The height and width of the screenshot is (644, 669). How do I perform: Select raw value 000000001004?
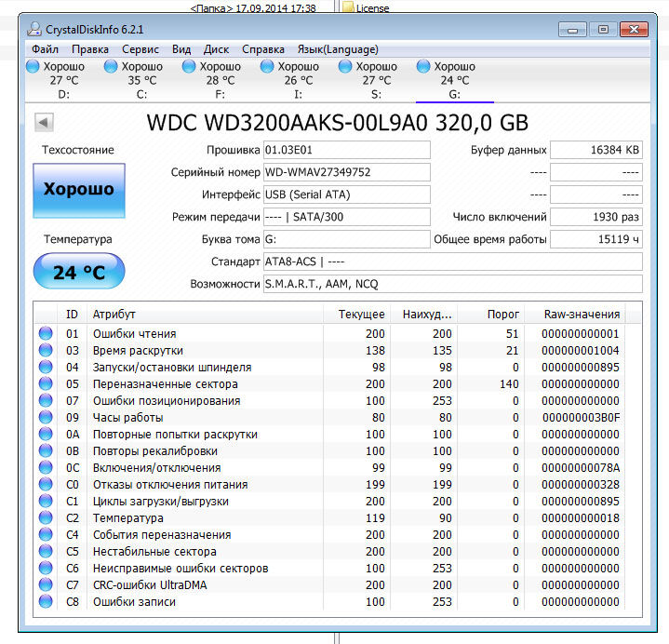pyautogui.click(x=581, y=350)
